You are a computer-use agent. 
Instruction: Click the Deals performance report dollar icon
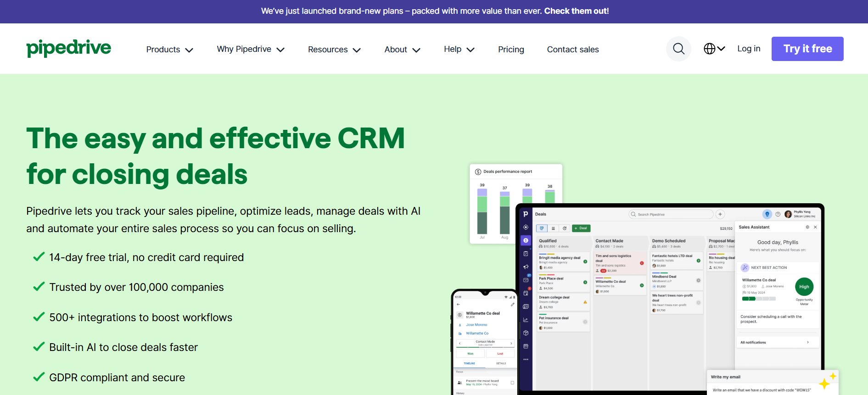(478, 172)
